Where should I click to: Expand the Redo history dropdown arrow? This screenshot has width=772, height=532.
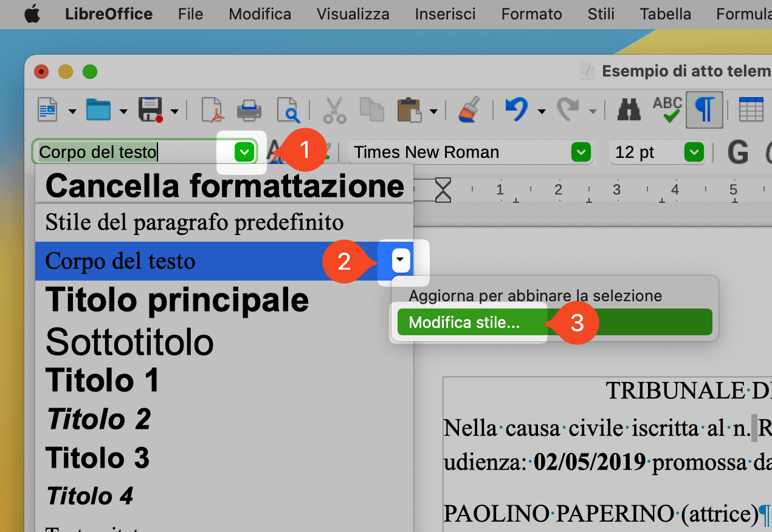[593, 111]
